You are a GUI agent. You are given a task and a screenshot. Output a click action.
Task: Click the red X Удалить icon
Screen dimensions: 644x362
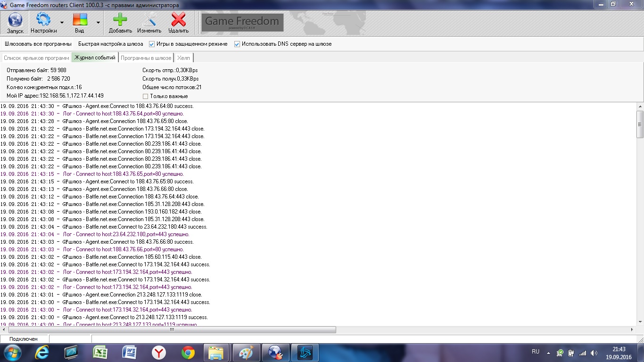pos(178,20)
